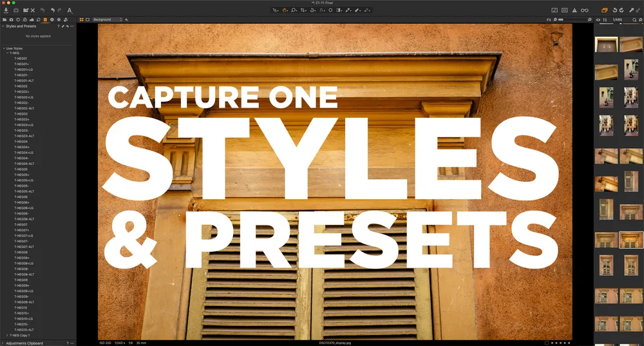The image size is (644, 346).
Task: Collapse the User Styles group
Action: 4,48
